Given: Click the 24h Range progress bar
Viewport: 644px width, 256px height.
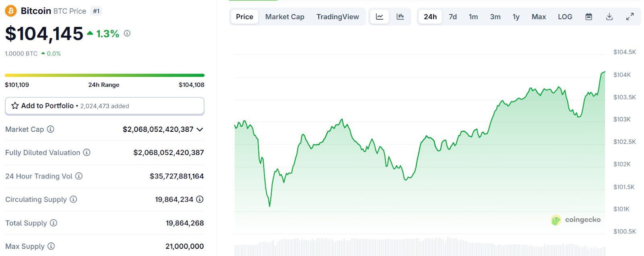Looking at the screenshot, I should (x=105, y=75).
